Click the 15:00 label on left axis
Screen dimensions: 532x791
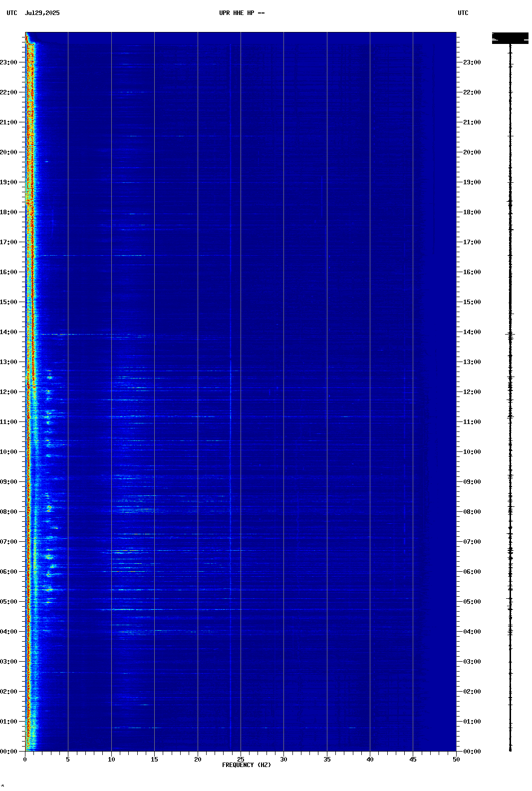click(9, 302)
